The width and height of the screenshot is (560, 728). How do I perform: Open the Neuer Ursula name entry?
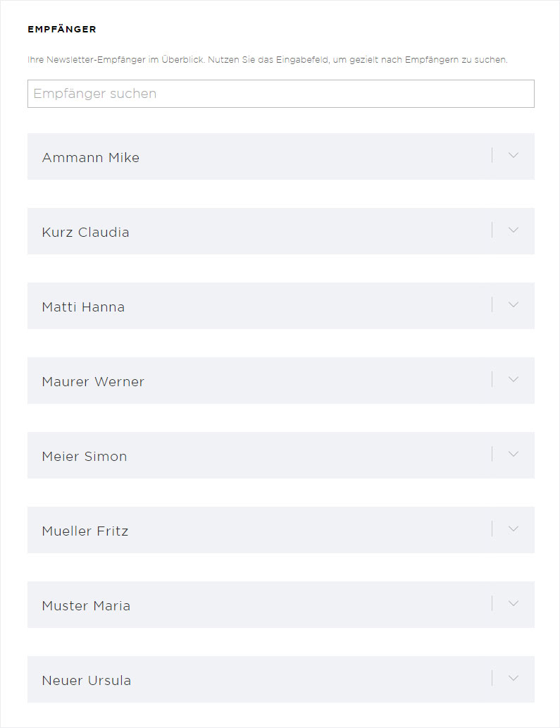[x=87, y=681]
